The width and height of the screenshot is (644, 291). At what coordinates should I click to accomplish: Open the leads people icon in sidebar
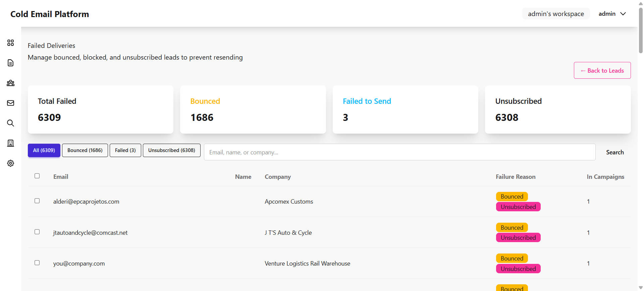click(x=10, y=83)
